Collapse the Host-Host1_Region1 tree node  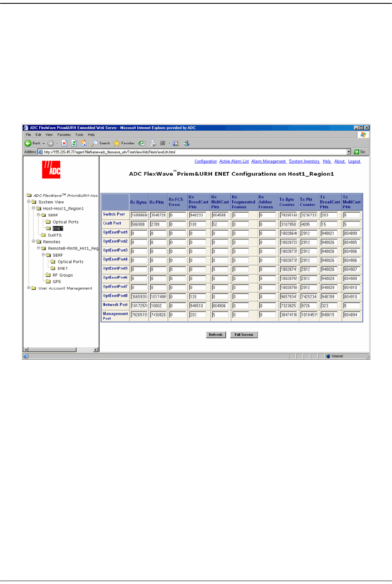tap(34, 208)
